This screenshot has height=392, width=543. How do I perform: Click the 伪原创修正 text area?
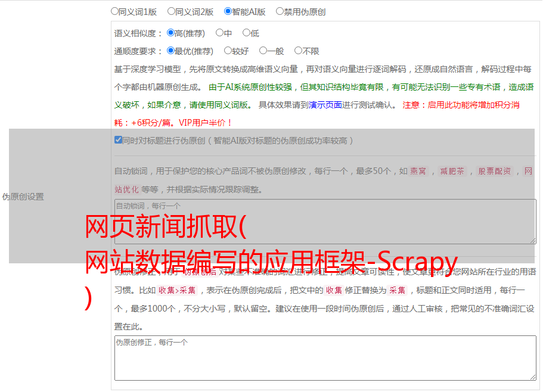(x=325, y=358)
